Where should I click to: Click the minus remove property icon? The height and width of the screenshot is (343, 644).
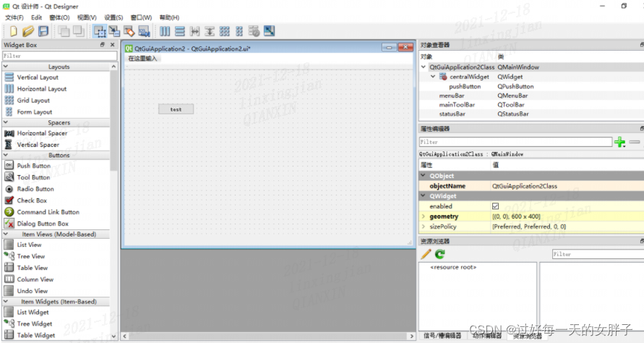point(635,142)
